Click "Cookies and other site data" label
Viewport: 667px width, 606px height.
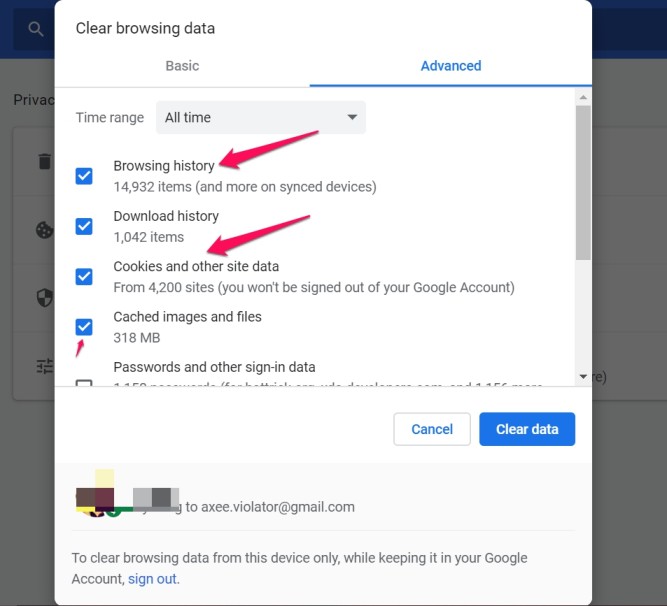point(196,266)
